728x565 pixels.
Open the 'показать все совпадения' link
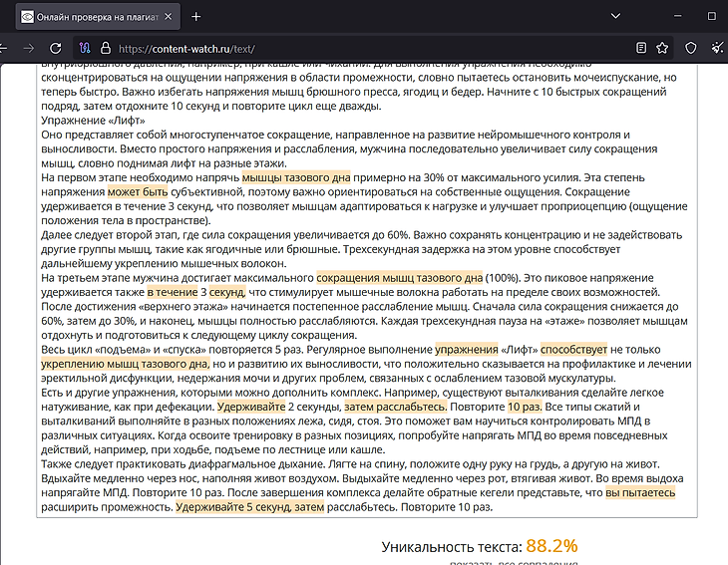click(514, 562)
